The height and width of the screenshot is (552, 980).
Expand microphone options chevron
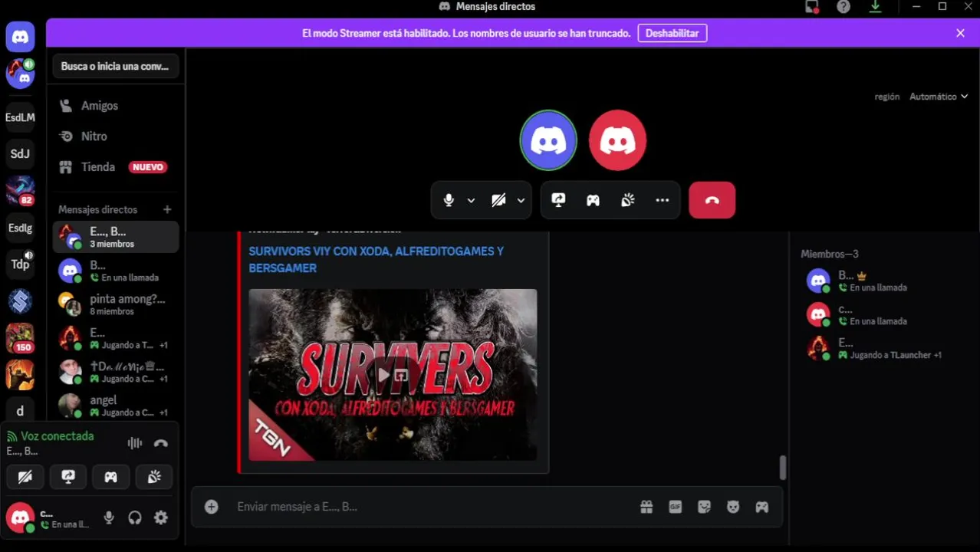point(471,200)
